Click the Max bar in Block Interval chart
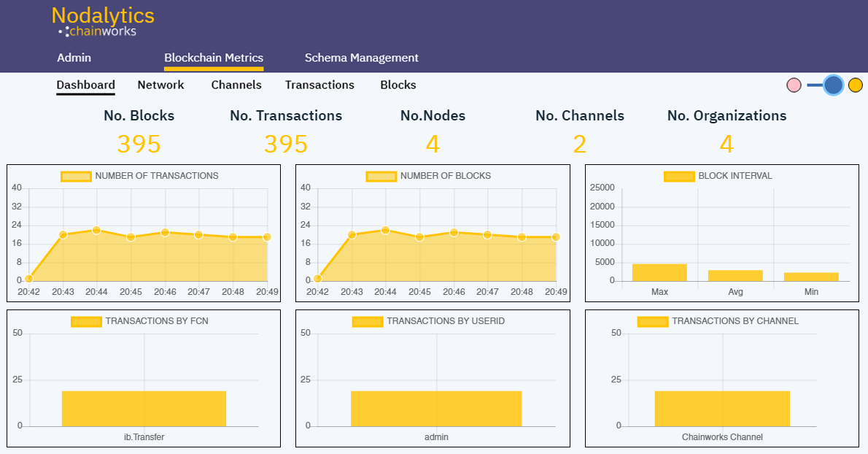The width and height of the screenshot is (868, 454). pyautogui.click(x=659, y=272)
